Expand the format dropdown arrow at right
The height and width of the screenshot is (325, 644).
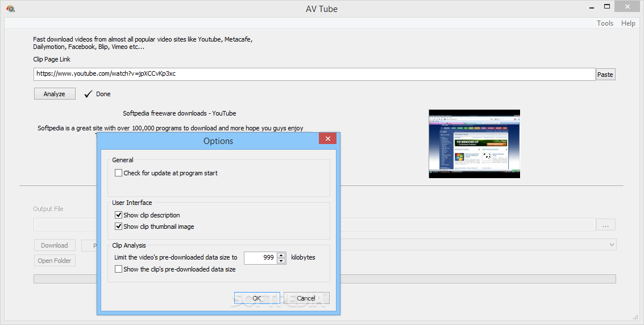(612, 245)
